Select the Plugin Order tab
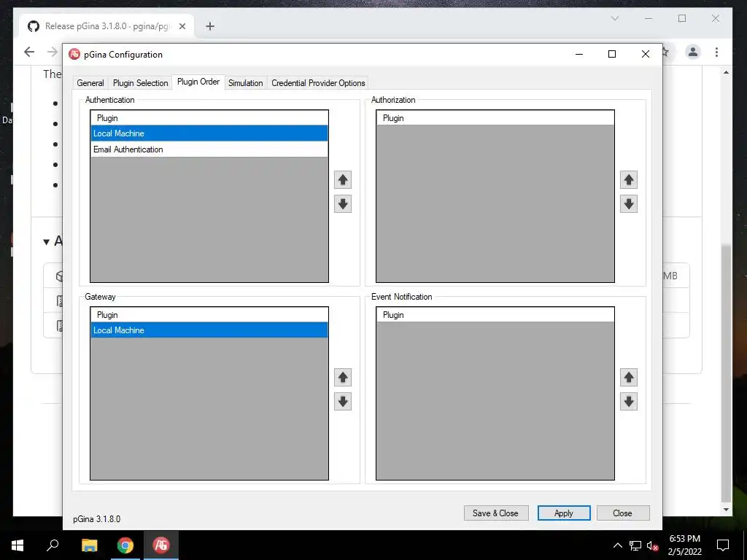747x560 pixels. click(198, 82)
